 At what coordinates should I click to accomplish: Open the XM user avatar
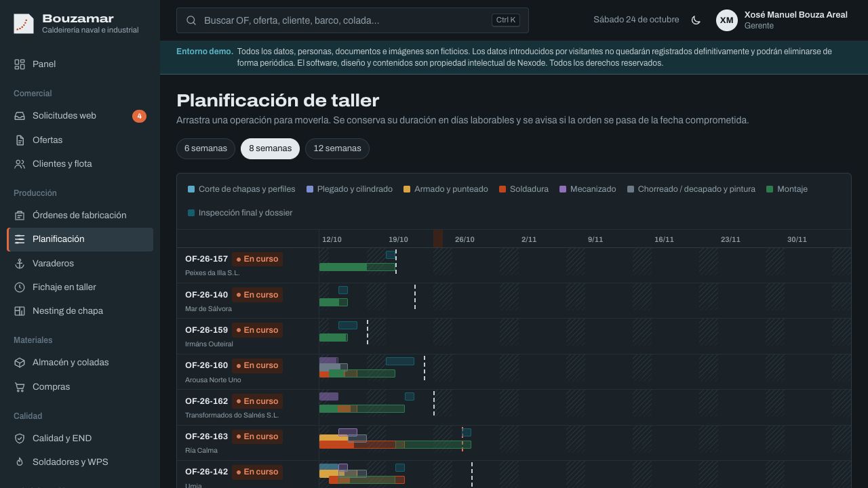pyautogui.click(x=727, y=20)
